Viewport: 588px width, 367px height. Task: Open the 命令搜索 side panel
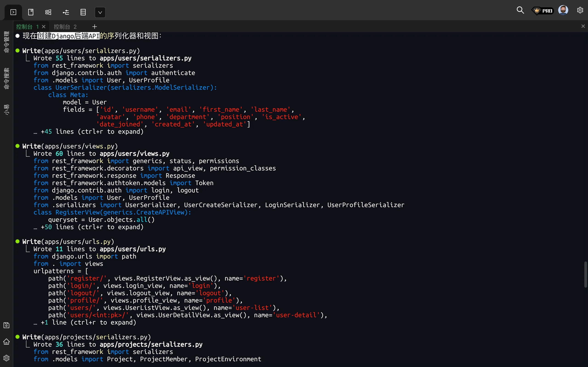[7, 78]
